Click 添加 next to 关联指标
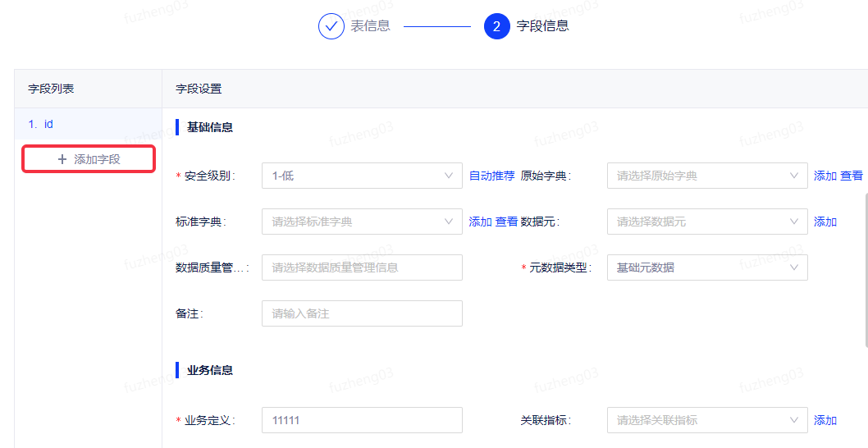The image size is (868, 448). click(x=825, y=420)
